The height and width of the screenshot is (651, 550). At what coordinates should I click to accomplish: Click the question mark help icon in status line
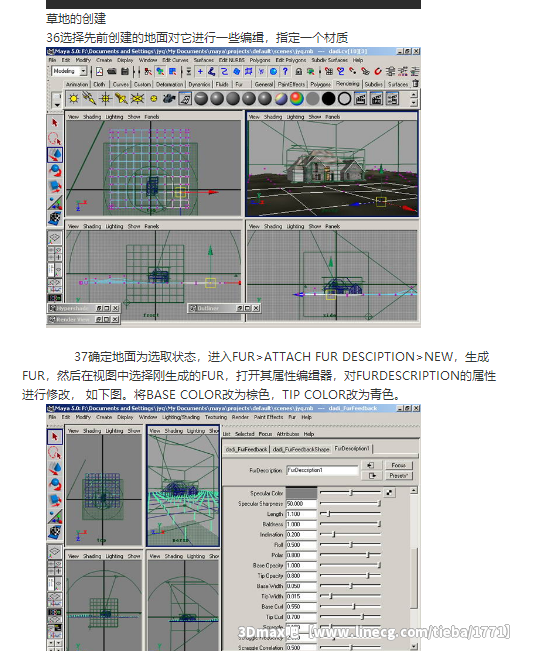coord(285,71)
